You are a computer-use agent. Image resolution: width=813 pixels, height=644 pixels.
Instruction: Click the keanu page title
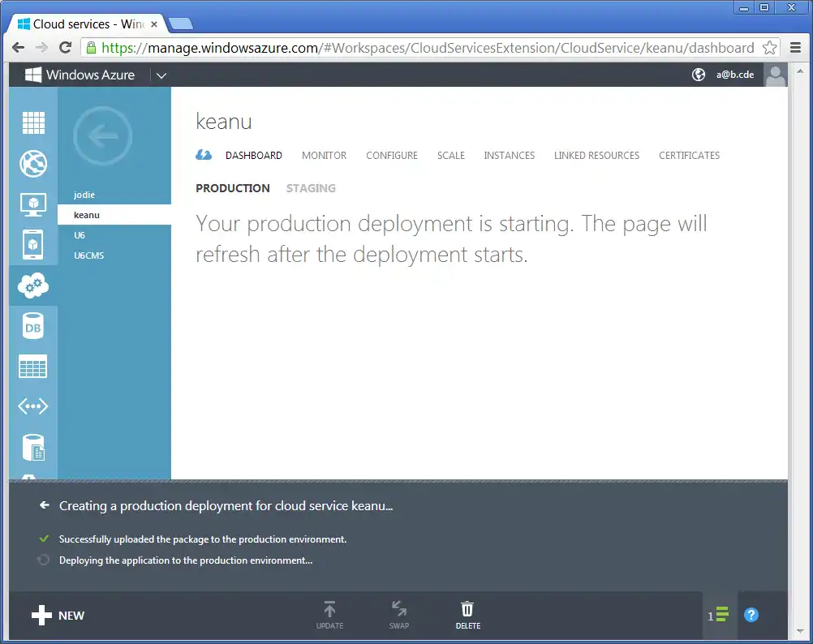click(x=223, y=122)
